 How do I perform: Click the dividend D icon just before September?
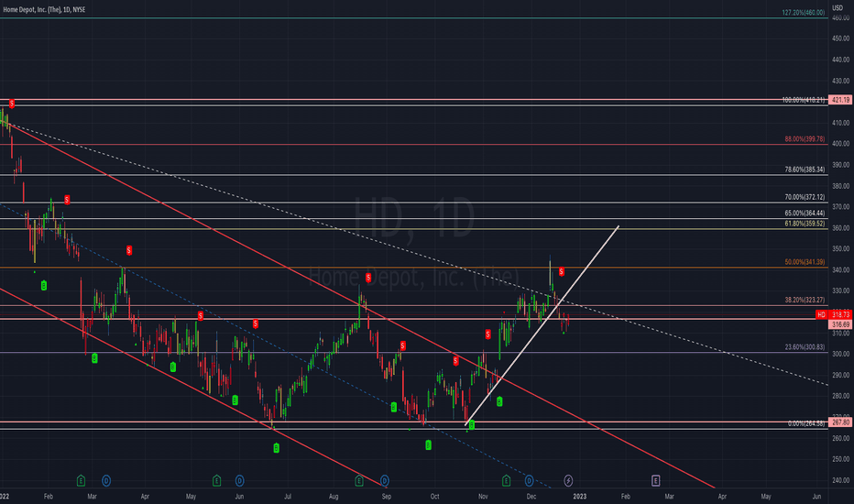pos(385,480)
